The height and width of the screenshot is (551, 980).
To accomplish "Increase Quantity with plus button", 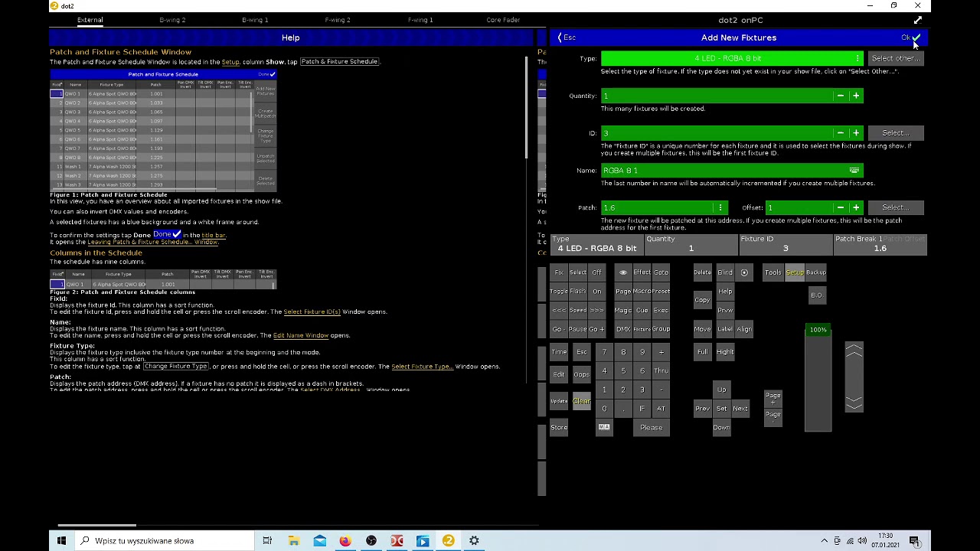I will tap(856, 96).
